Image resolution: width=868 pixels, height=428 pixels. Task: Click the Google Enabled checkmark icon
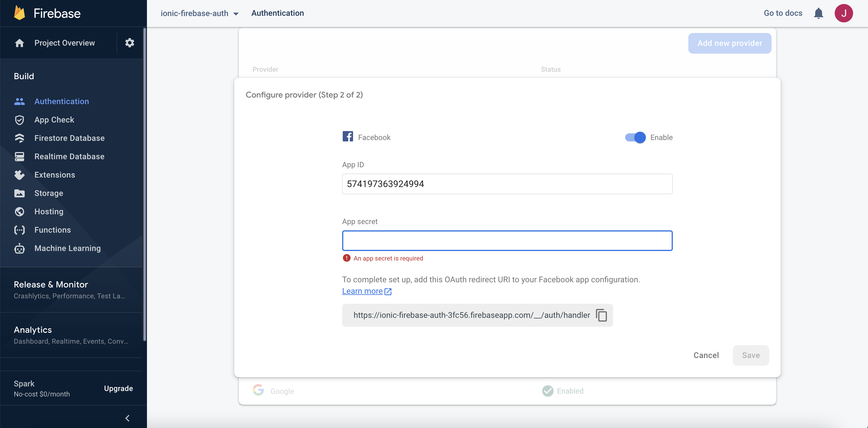click(x=548, y=391)
